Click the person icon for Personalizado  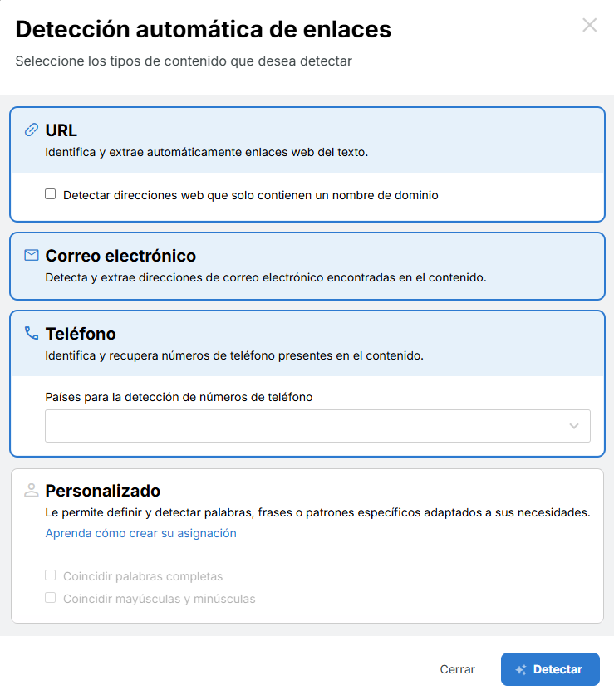tap(32, 490)
